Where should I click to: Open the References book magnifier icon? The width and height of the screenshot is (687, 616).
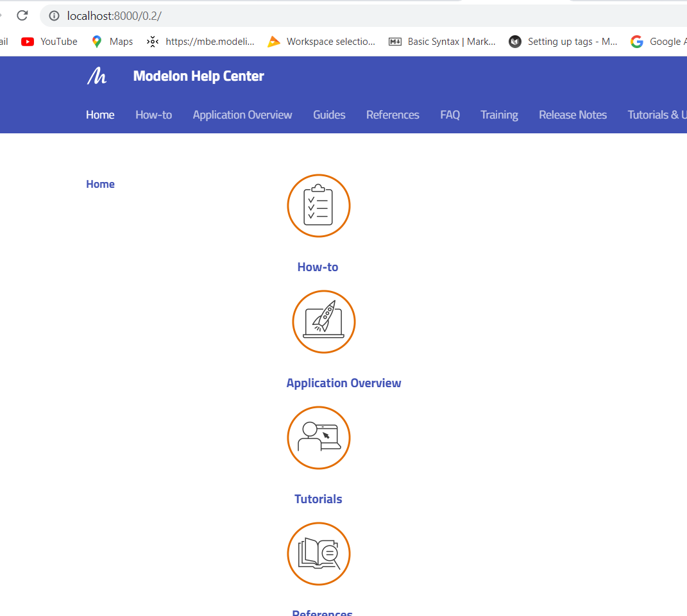[x=319, y=554]
